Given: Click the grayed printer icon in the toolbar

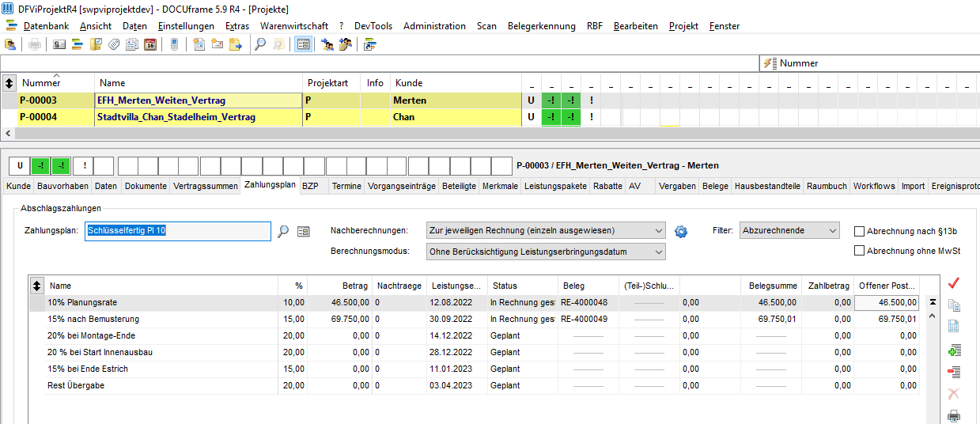Looking at the screenshot, I should coord(35,44).
